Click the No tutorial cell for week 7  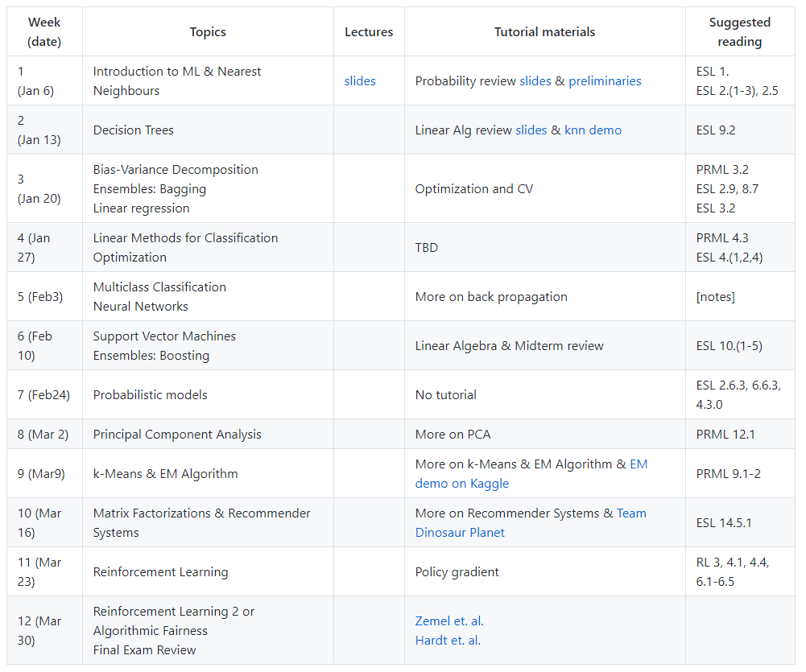click(x=446, y=395)
